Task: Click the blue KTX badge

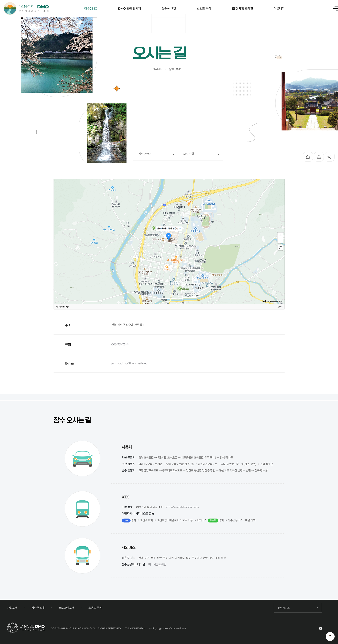Action: [x=126, y=520]
